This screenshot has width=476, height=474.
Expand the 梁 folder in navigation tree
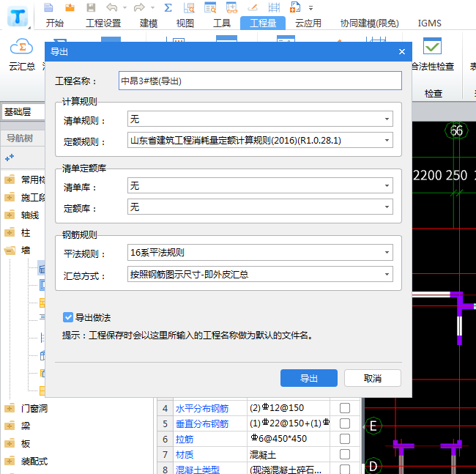click(x=10, y=426)
